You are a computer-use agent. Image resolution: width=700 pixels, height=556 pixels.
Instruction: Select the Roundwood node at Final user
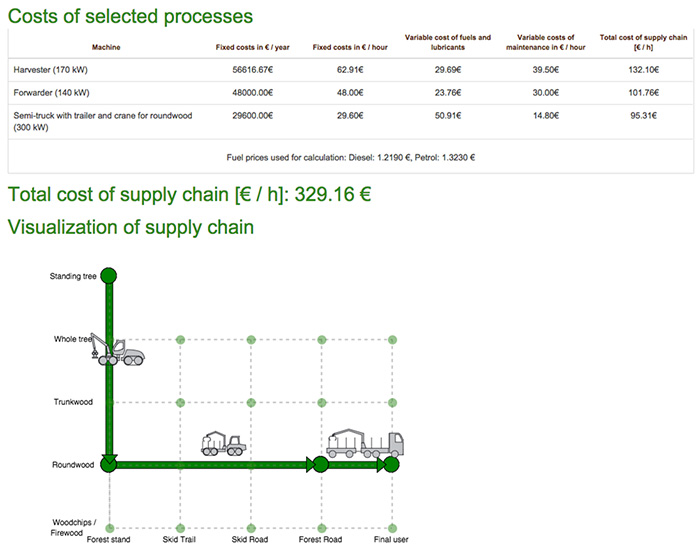[391, 464]
